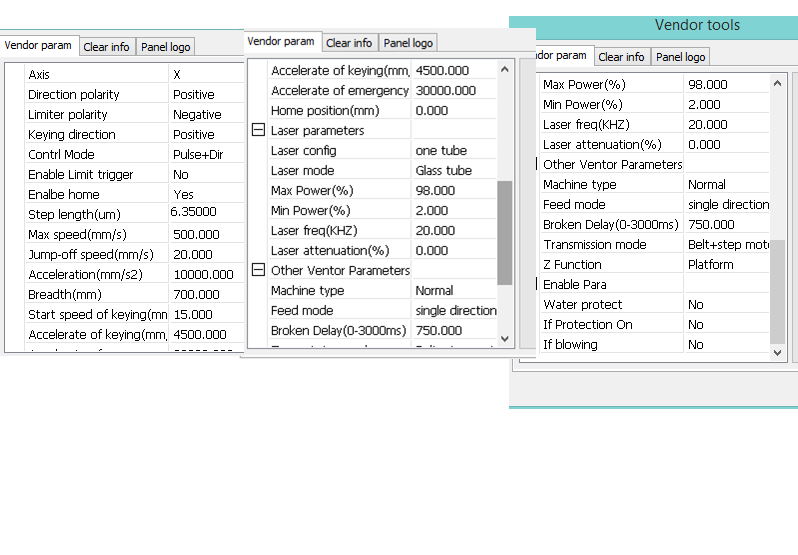Collapse the Laser parameters group
798x555 pixels.
(258, 131)
